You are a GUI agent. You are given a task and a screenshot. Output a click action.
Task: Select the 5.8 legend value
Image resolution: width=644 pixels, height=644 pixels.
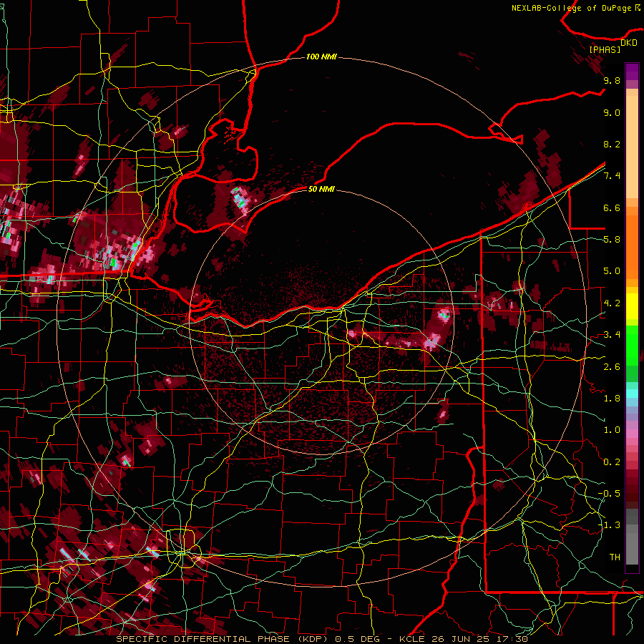point(612,239)
